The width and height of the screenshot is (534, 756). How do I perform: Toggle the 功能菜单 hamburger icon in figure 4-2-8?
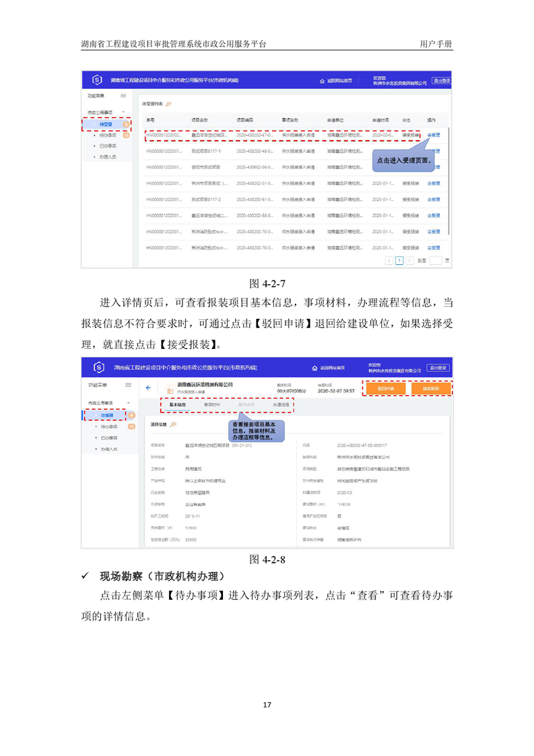(128, 385)
